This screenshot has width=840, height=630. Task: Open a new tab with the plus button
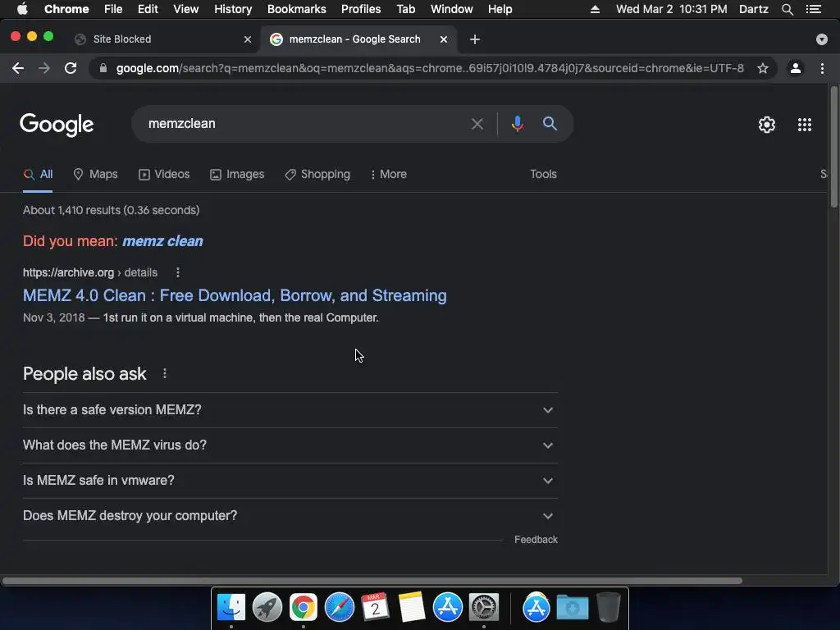(x=475, y=39)
